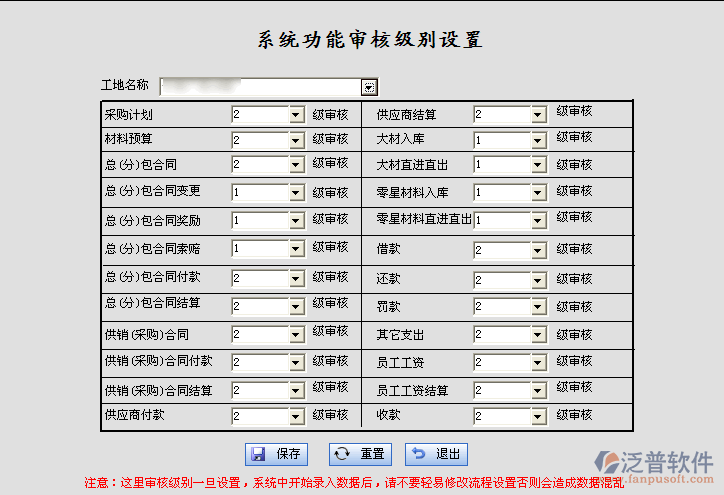The width and height of the screenshot is (724, 495).
Task: Expand the 供销(采购)合同付款 level dropdown
Action: click(296, 362)
